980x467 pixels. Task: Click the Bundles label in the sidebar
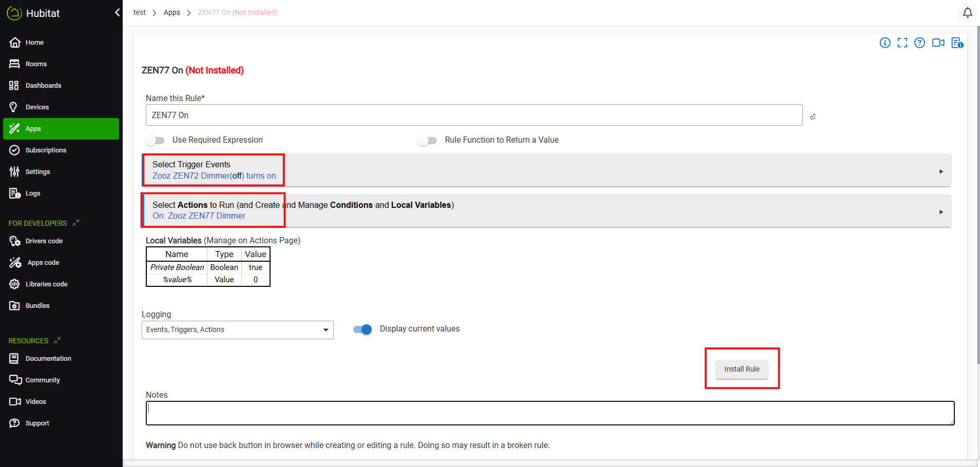[x=37, y=306]
